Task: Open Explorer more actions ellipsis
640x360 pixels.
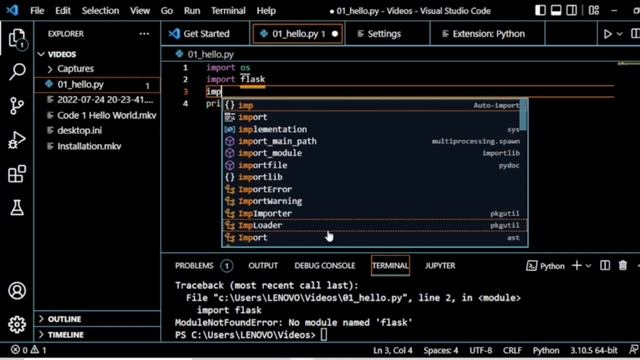Action: click(144, 34)
